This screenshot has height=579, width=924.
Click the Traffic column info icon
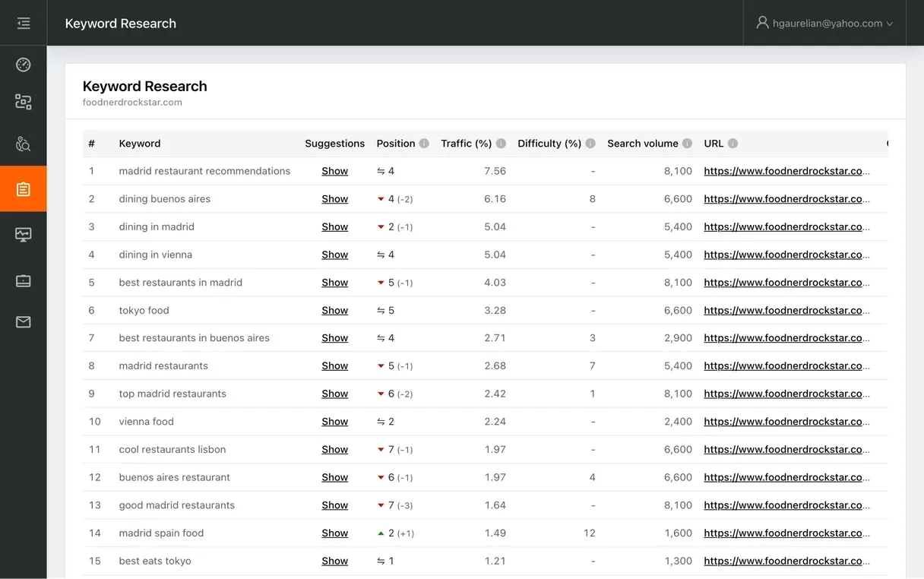coord(502,143)
